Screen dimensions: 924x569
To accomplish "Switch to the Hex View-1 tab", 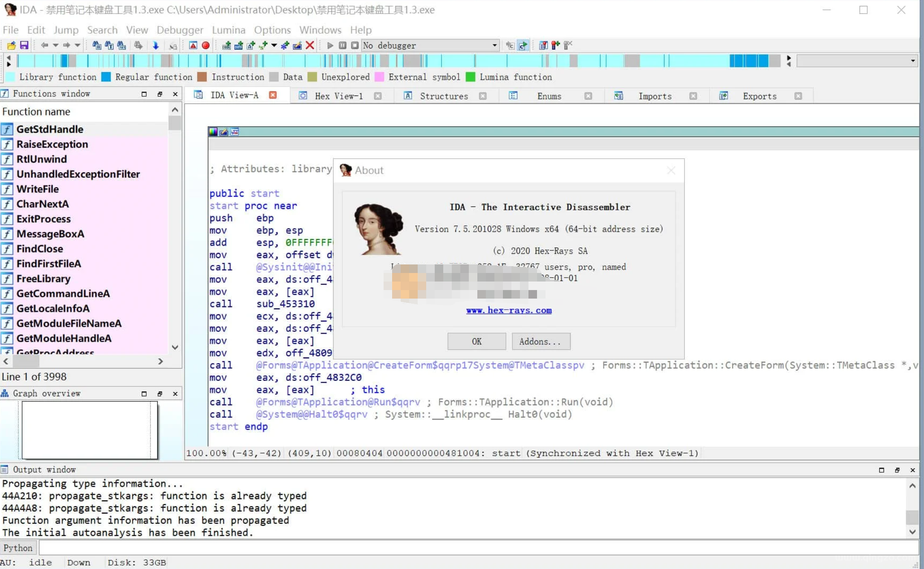I will (339, 96).
